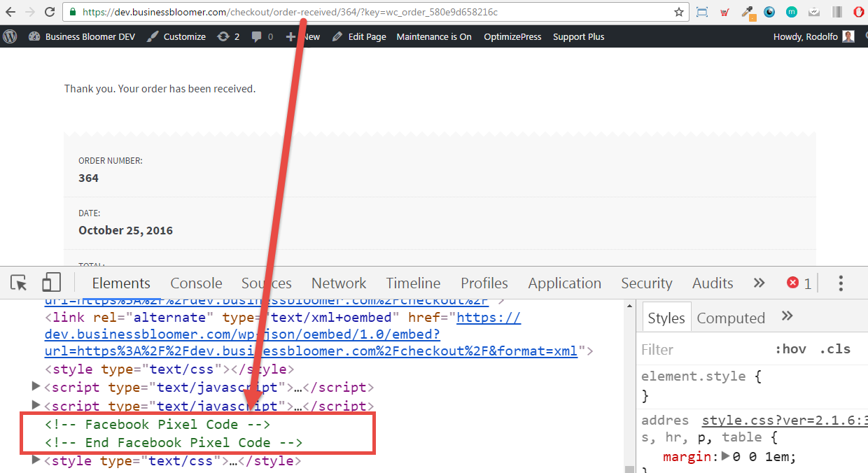Click the inbox checkmark extension icon

[x=814, y=12]
